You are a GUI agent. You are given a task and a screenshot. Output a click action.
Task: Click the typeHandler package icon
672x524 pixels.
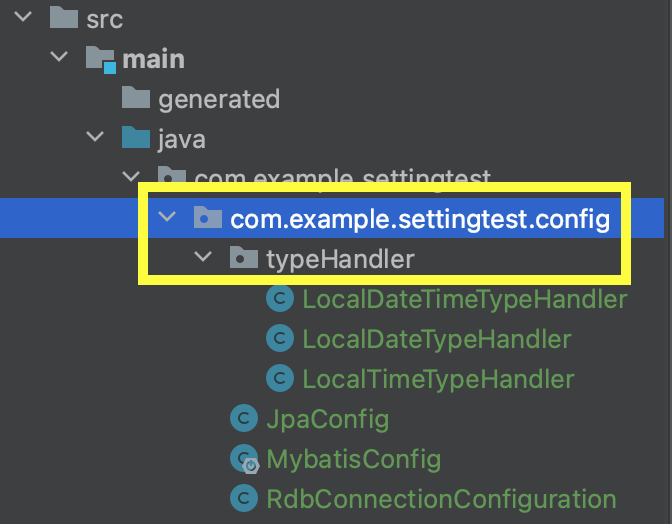[x=244, y=258]
